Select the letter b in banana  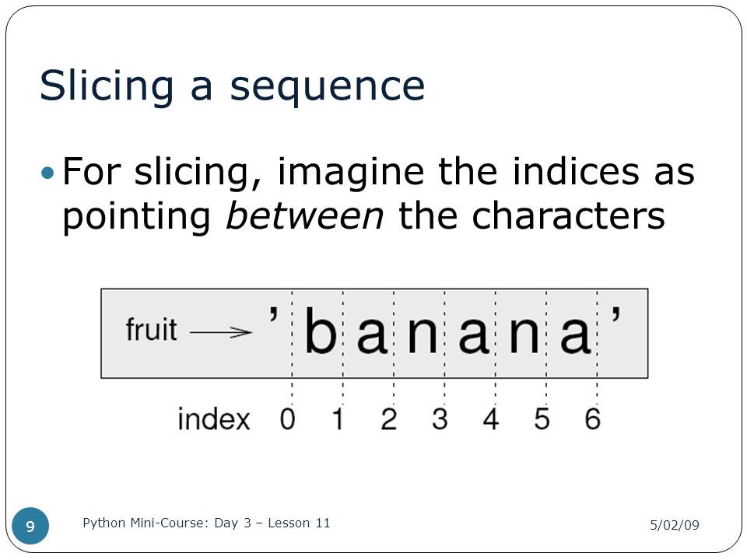pyautogui.click(x=320, y=330)
